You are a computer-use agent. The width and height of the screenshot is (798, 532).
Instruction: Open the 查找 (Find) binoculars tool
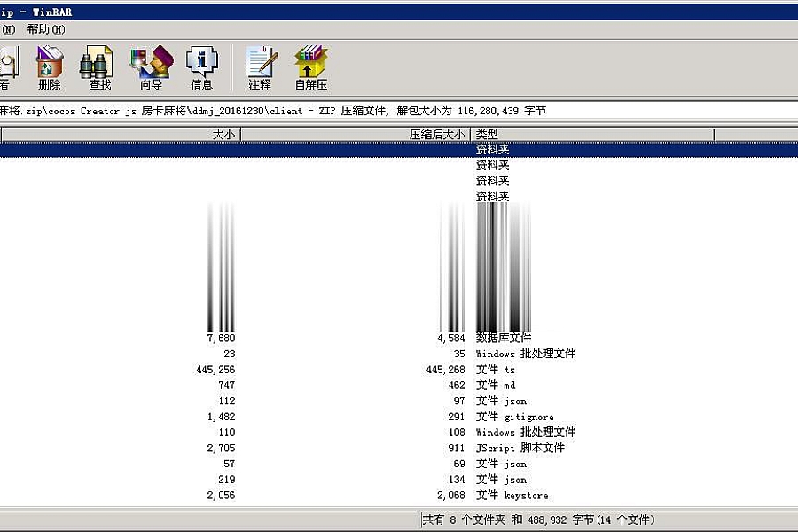tap(98, 67)
